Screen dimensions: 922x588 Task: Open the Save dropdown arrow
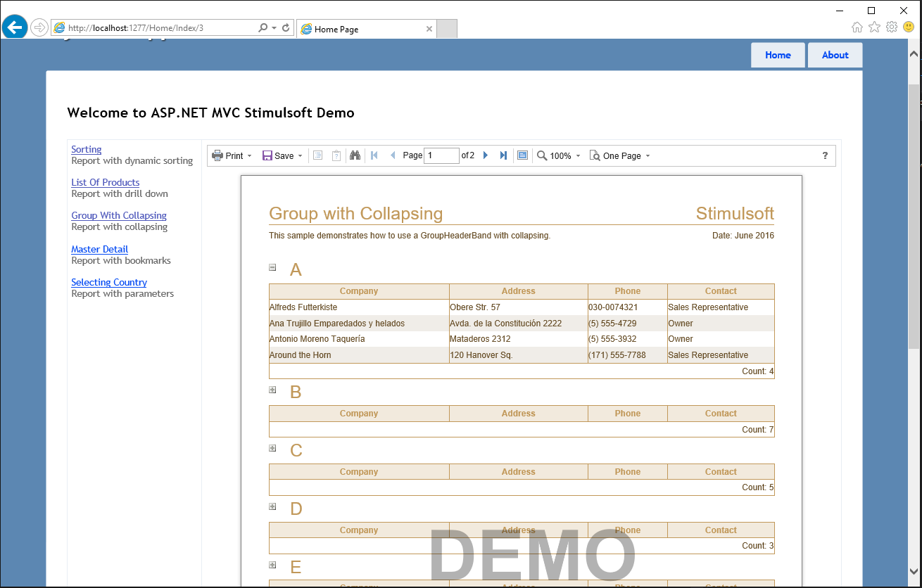click(301, 156)
